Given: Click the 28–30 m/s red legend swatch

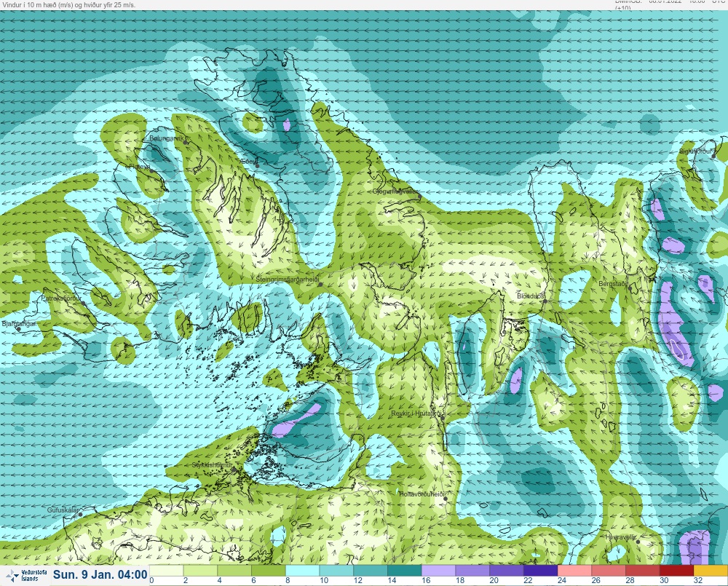Looking at the screenshot, I should click(642, 570).
